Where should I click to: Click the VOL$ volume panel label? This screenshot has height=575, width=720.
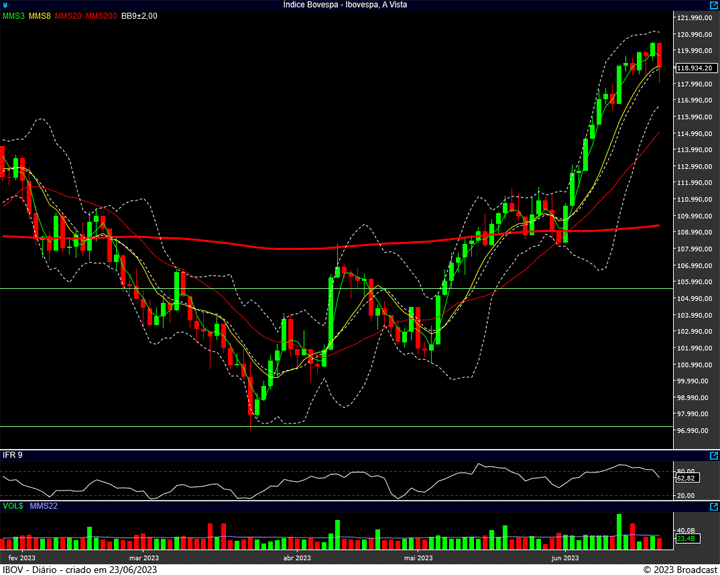click(13, 506)
